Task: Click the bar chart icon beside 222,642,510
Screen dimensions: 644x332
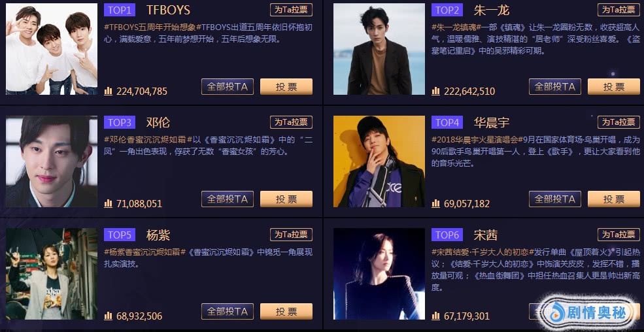Action: click(x=436, y=91)
